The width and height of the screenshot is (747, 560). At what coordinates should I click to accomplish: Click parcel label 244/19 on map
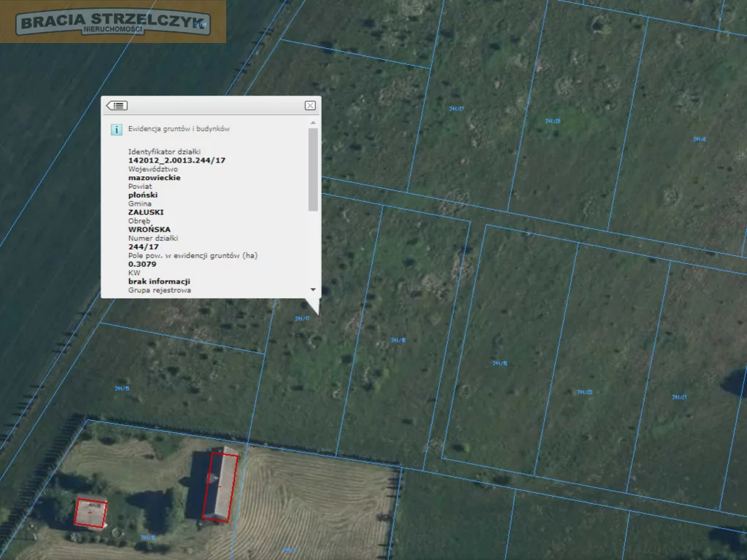tap(500, 363)
